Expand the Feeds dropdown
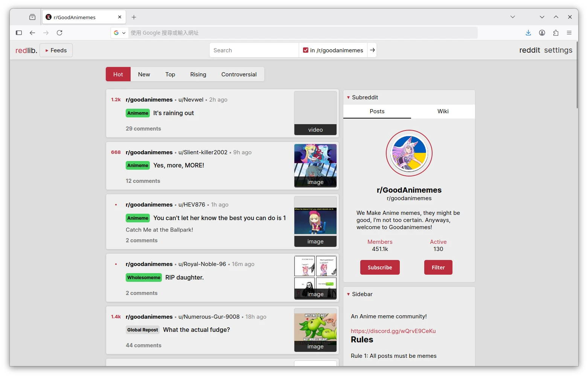Viewport: 588px width, 377px height. [56, 50]
